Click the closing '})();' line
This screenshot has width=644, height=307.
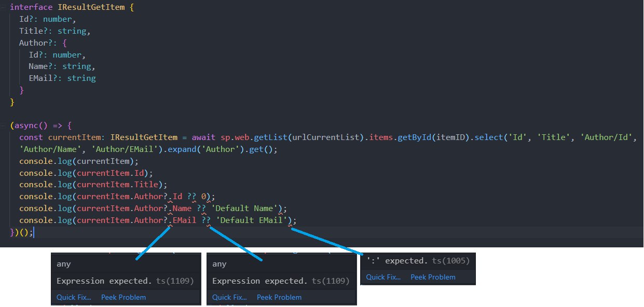pyautogui.click(x=22, y=232)
